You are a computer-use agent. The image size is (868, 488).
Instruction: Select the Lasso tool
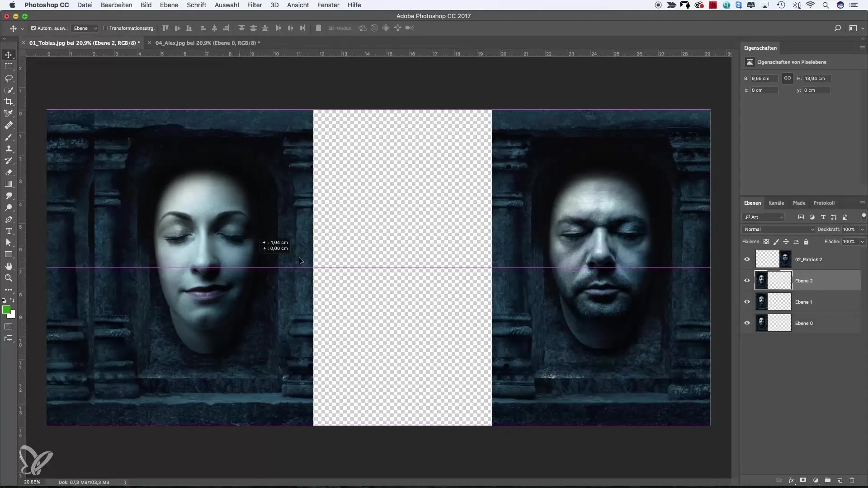pos(9,78)
